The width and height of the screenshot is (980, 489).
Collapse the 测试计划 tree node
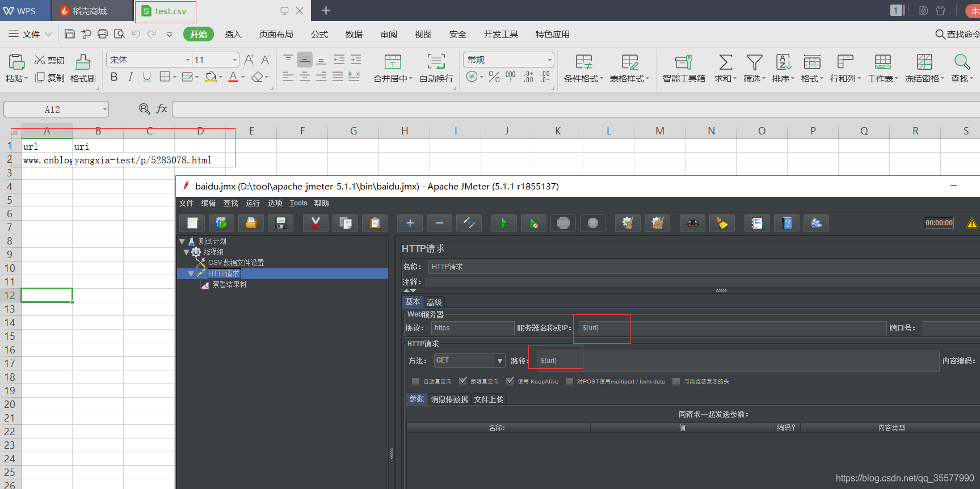pyautogui.click(x=182, y=241)
